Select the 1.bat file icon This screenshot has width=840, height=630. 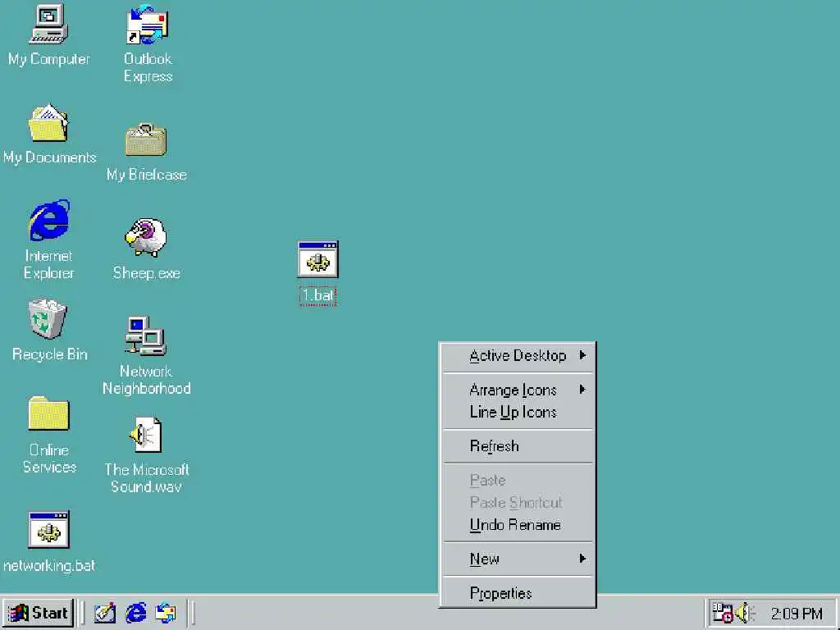click(317, 259)
